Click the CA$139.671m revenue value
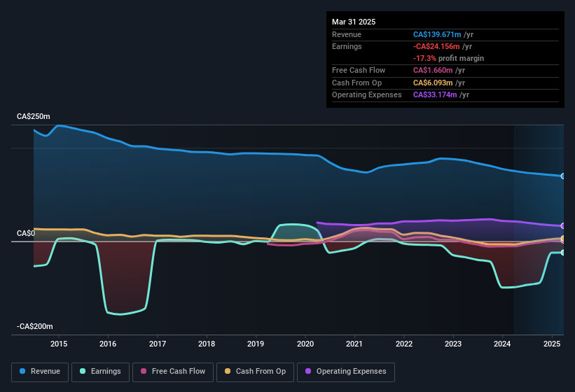The image size is (575, 392). click(437, 34)
